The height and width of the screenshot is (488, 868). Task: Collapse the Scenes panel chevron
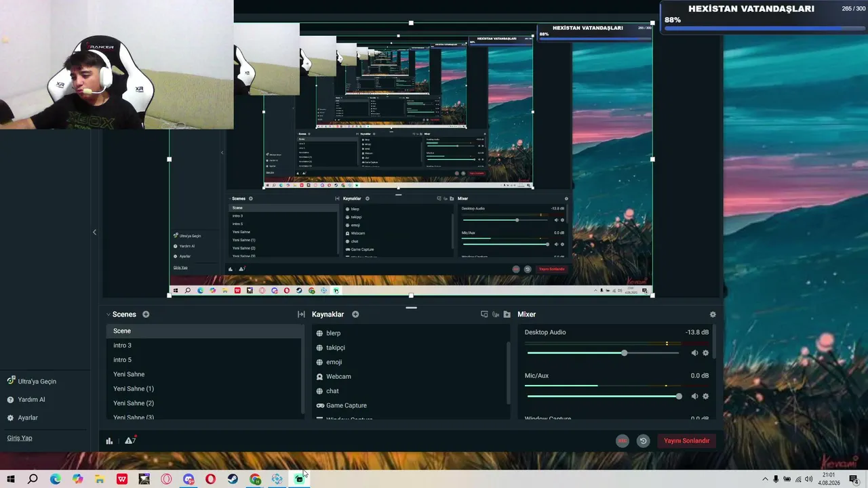108,314
